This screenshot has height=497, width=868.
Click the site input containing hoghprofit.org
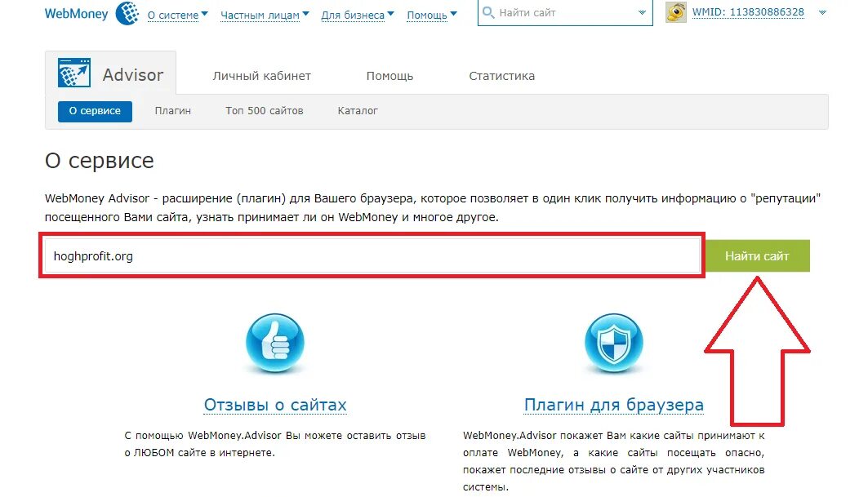tap(372, 255)
